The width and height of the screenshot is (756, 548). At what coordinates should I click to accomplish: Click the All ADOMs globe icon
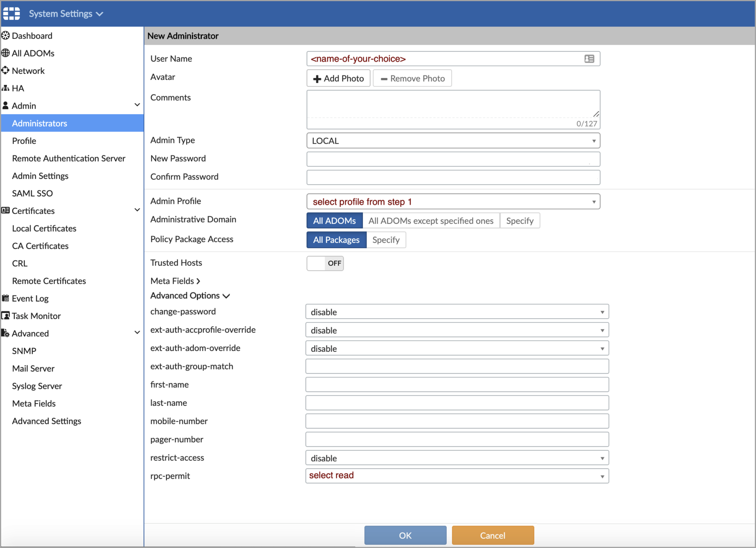point(6,53)
